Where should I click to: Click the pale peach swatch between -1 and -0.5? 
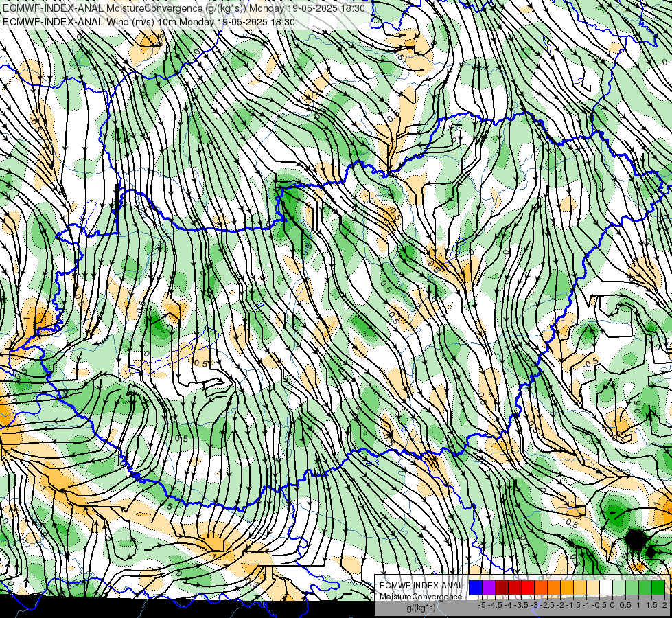593,588
